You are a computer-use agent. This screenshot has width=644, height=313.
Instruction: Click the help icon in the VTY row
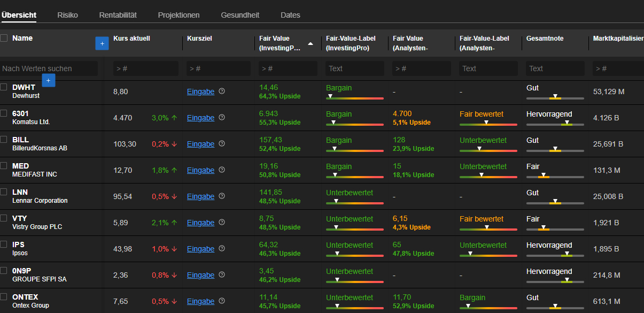point(222,222)
